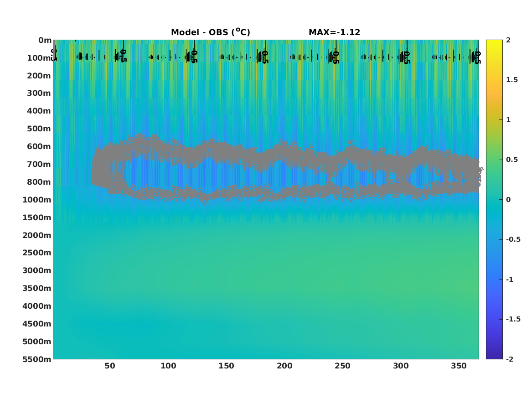Click the '5500m' depth axis label

tap(37, 359)
